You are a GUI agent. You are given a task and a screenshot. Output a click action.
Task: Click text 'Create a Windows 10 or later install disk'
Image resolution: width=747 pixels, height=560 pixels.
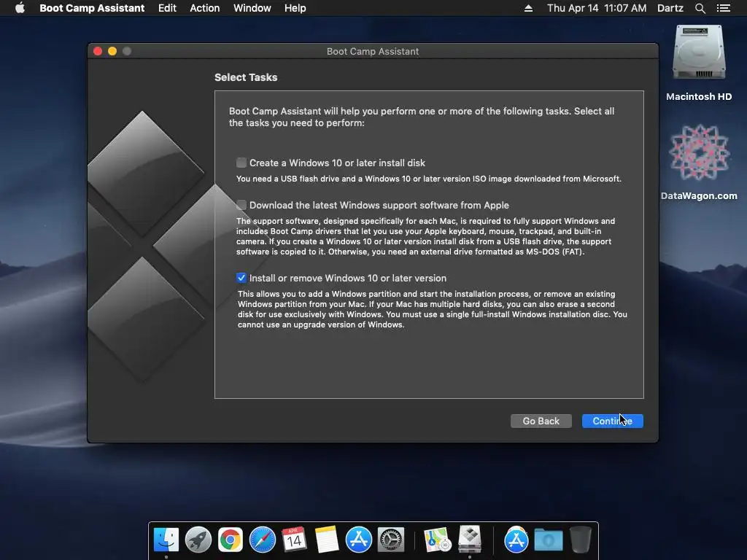point(337,163)
